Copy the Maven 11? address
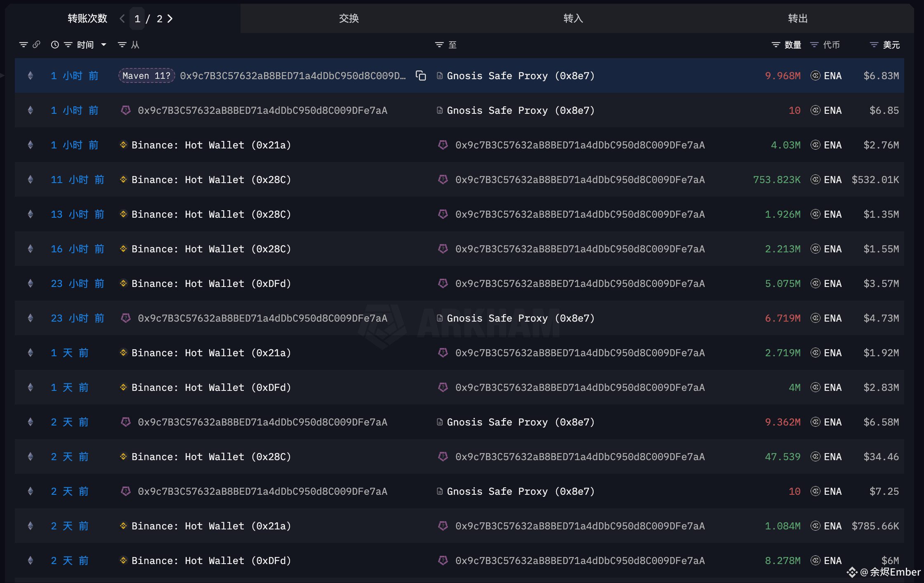The height and width of the screenshot is (583, 924). (421, 75)
